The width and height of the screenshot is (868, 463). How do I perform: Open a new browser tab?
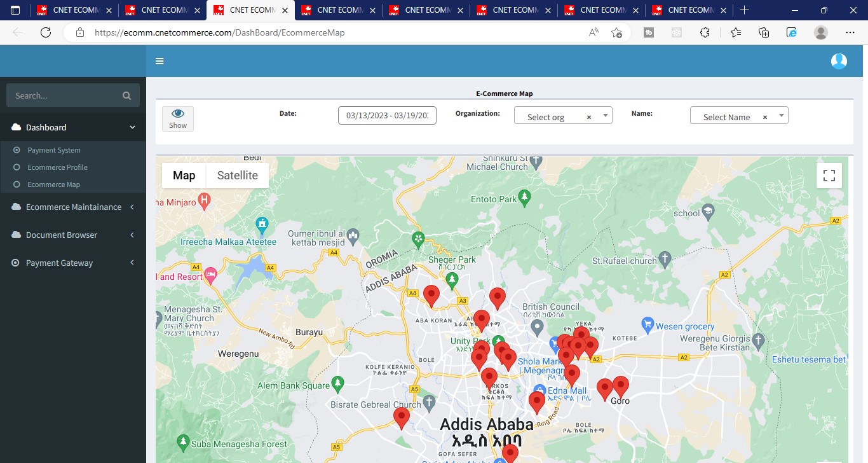[745, 10]
